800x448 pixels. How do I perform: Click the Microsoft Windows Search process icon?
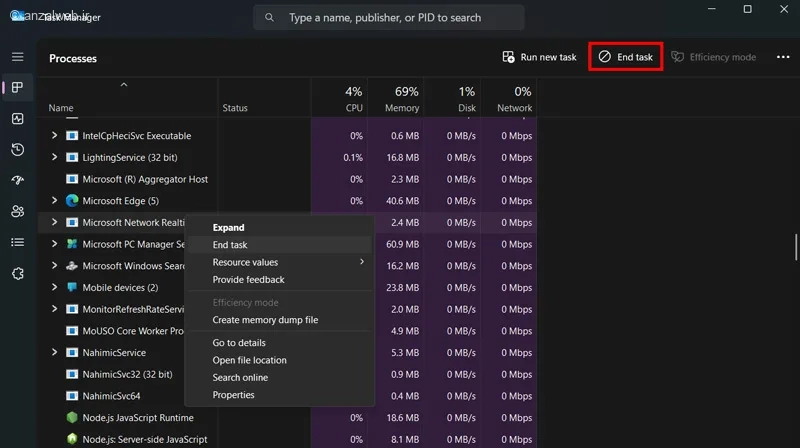(72, 266)
